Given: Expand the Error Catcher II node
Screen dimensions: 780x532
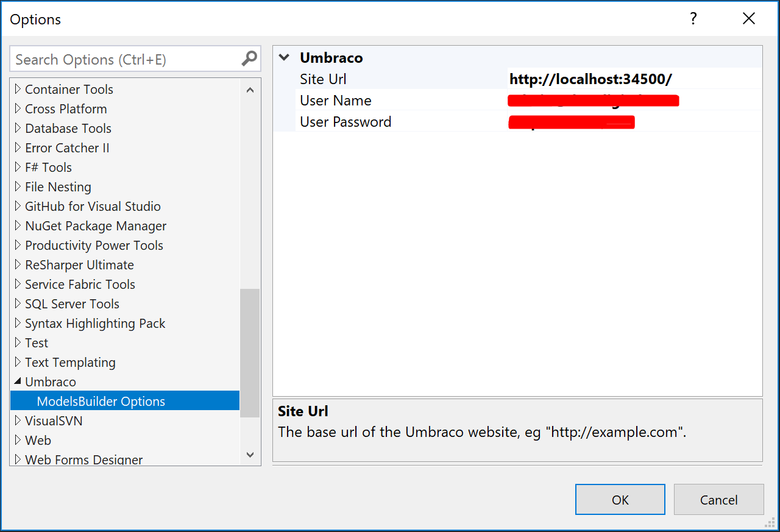Looking at the screenshot, I should point(18,147).
